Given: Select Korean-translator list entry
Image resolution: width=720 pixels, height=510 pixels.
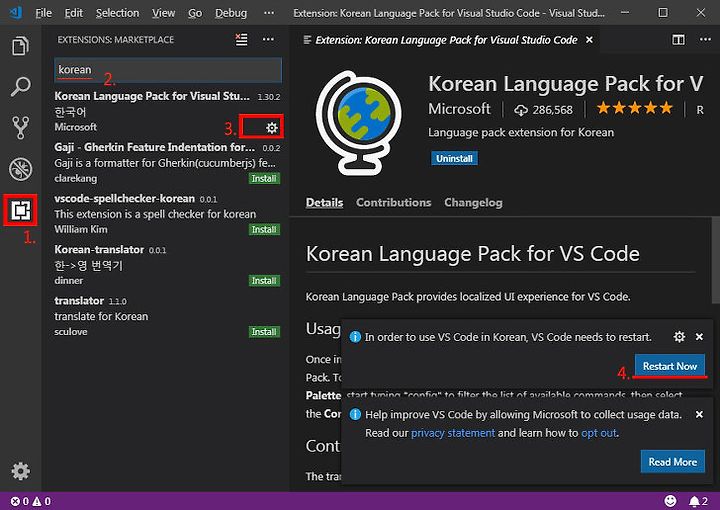Looking at the screenshot, I should (167, 265).
